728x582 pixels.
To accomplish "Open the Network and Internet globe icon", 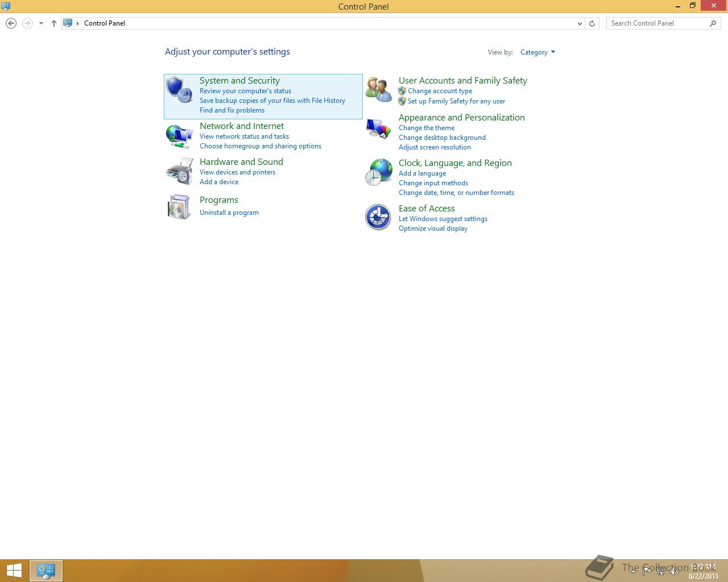I will (x=179, y=136).
